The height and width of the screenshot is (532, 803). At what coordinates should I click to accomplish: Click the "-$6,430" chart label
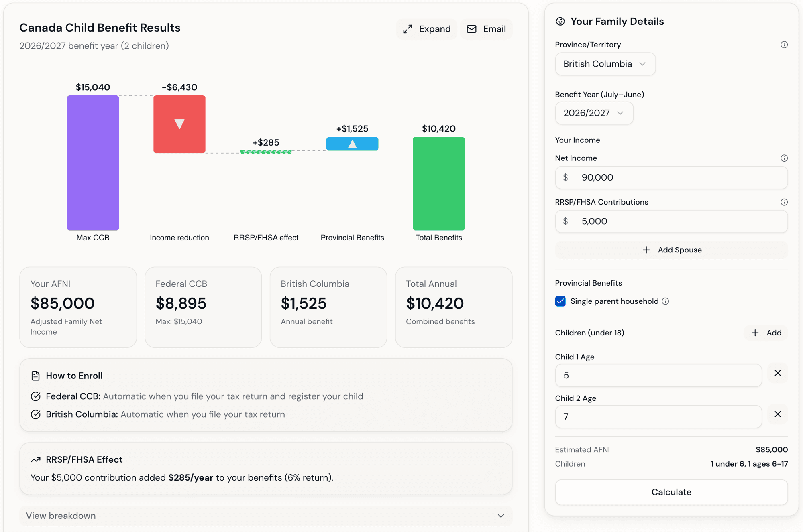(179, 87)
